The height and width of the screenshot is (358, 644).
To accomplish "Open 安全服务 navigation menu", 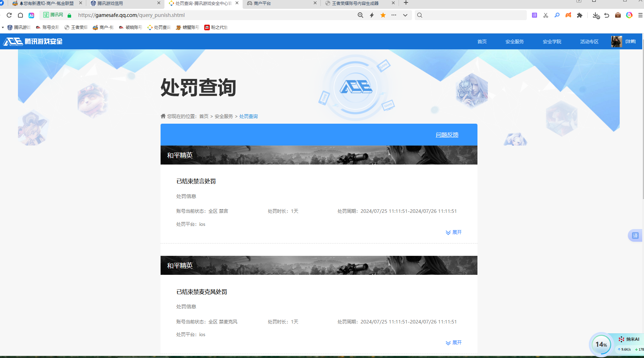I will [514, 42].
